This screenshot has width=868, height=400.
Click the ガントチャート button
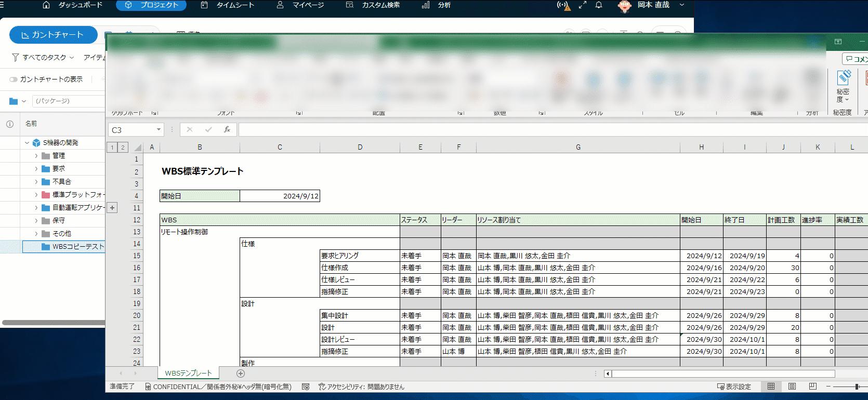click(53, 35)
